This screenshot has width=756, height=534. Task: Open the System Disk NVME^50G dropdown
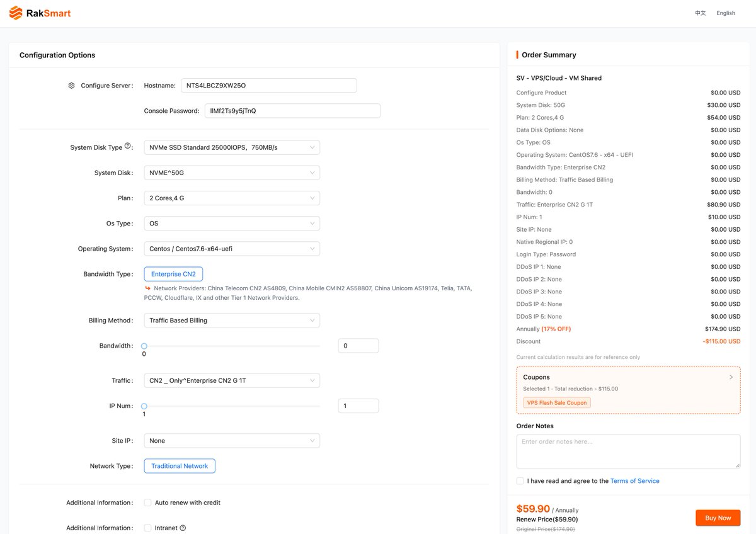[232, 173]
